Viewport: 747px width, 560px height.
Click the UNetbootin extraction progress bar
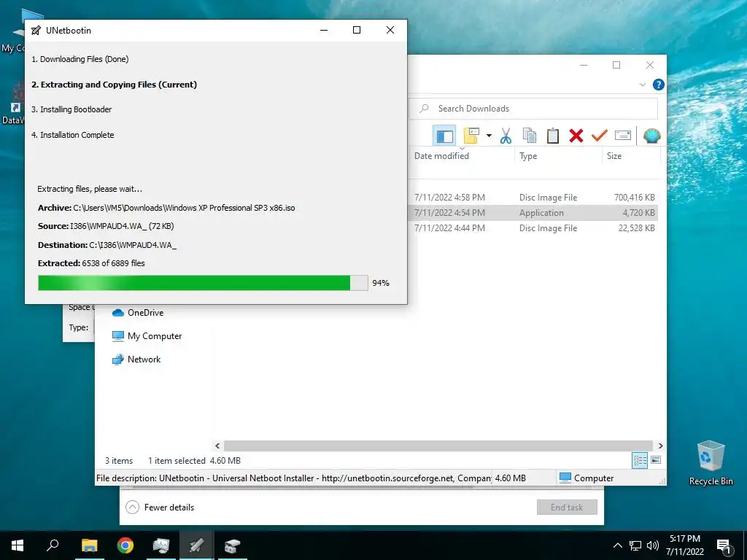(203, 283)
